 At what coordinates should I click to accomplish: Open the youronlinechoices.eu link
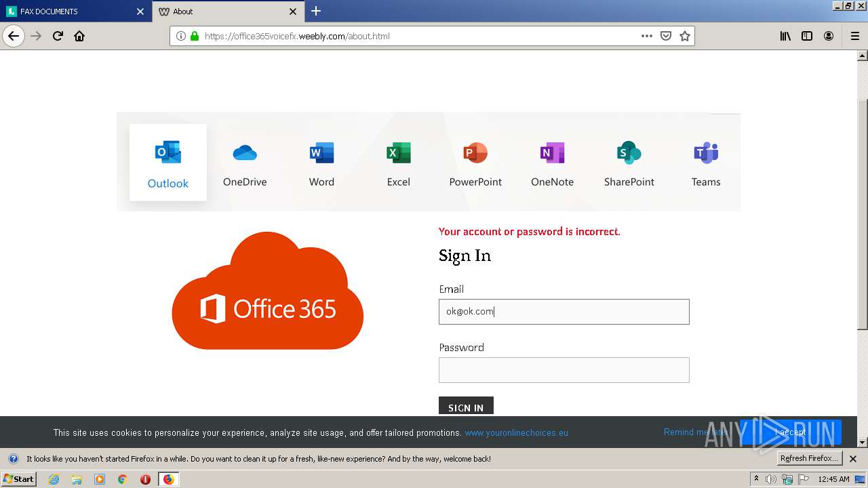(x=517, y=432)
